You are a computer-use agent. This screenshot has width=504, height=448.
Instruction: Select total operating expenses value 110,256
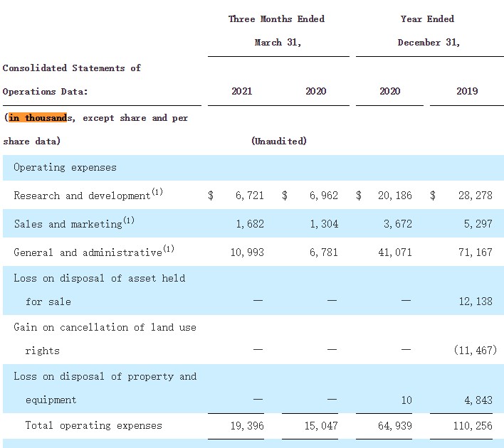pos(471,426)
